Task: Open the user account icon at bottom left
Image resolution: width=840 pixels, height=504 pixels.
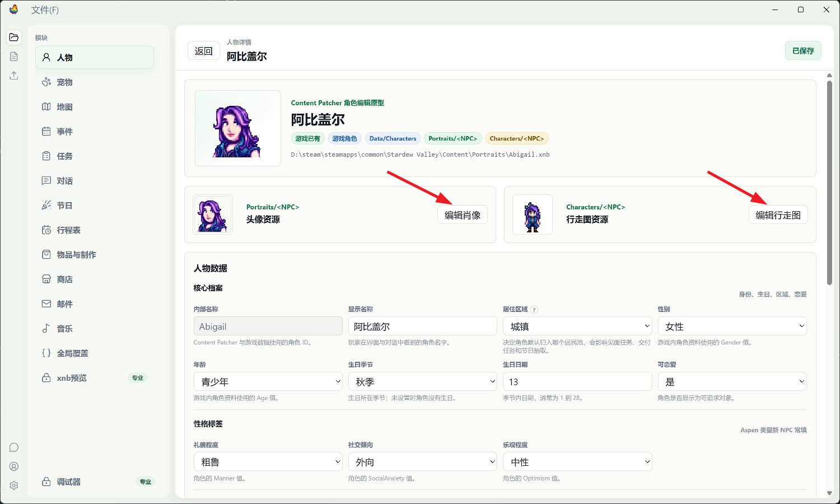Action: pos(14,466)
